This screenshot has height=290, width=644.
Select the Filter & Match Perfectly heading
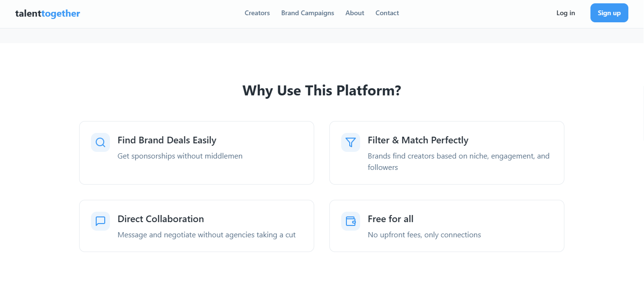[418, 140]
